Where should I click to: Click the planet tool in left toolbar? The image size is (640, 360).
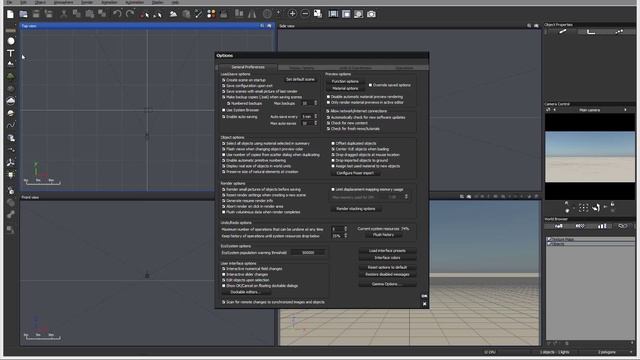point(11,113)
